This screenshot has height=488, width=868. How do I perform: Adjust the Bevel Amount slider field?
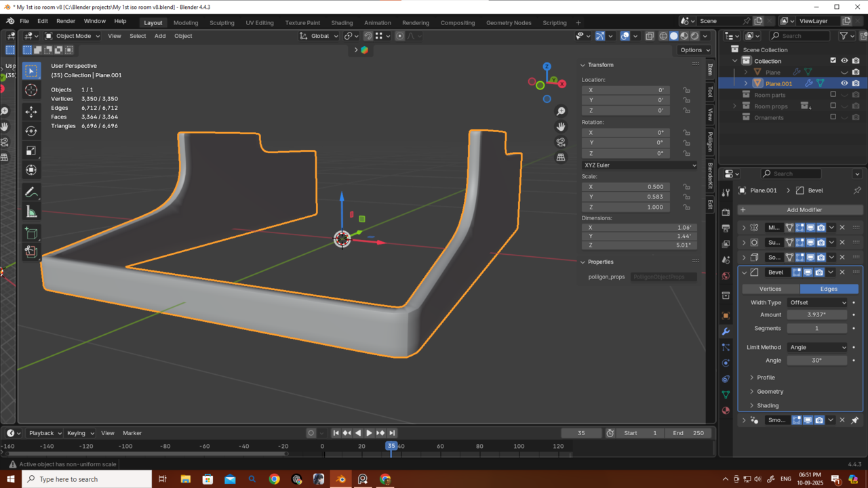click(x=816, y=314)
